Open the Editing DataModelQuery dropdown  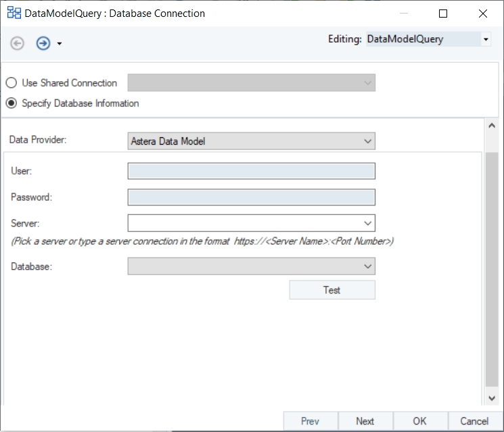[x=486, y=40]
